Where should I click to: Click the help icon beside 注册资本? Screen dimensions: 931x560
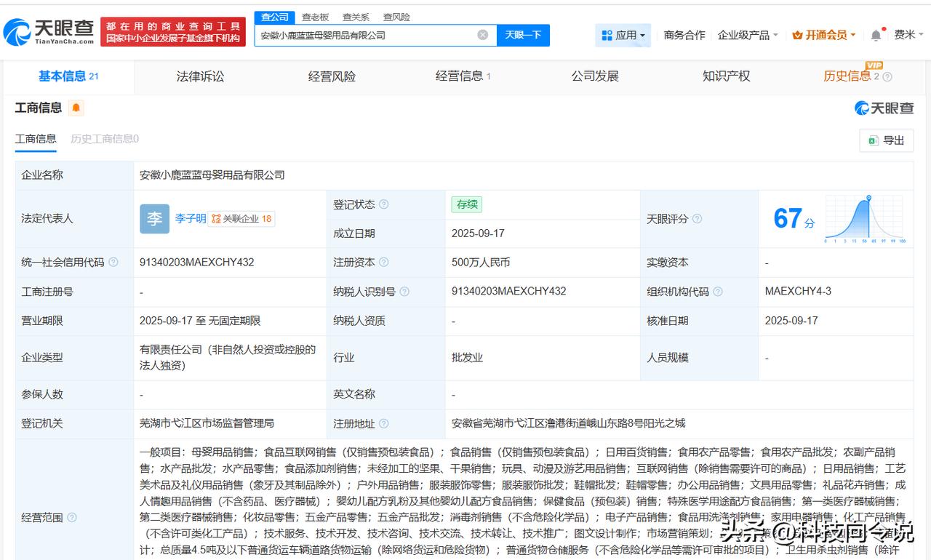click(384, 263)
